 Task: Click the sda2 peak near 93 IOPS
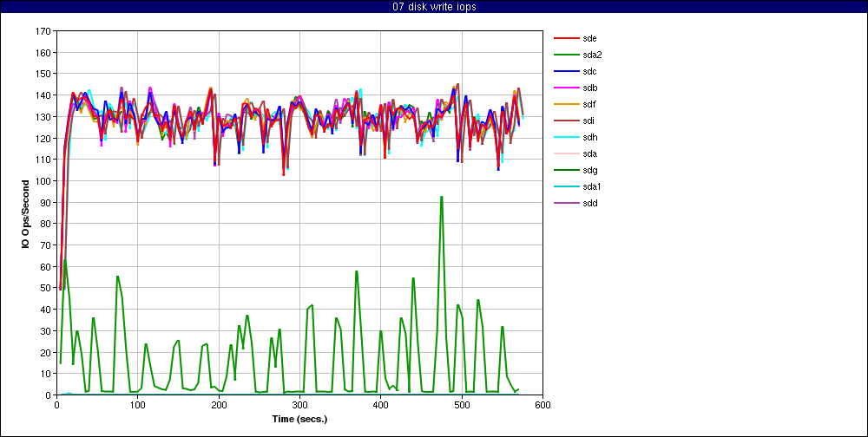point(441,197)
